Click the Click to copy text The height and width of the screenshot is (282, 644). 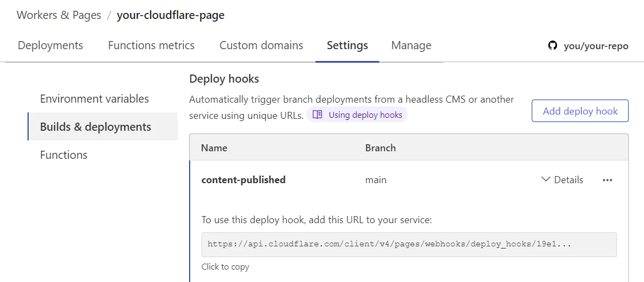pos(225,267)
